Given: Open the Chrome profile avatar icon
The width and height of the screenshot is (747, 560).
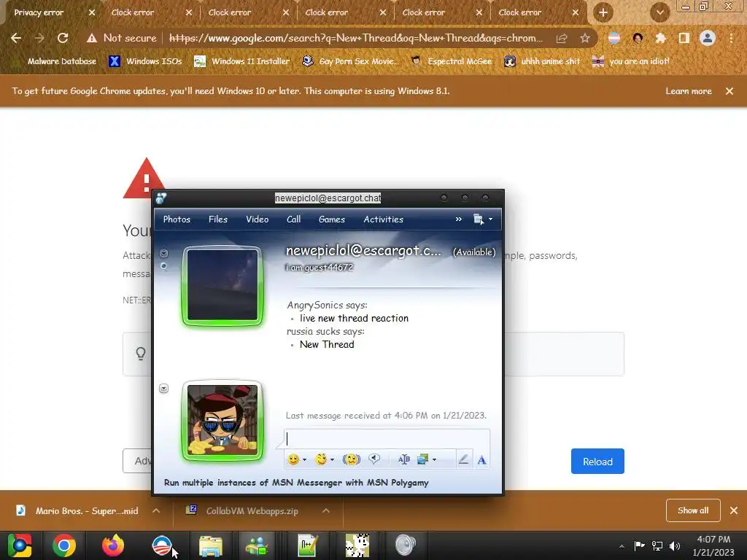Looking at the screenshot, I should pyautogui.click(x=708, y=38).
